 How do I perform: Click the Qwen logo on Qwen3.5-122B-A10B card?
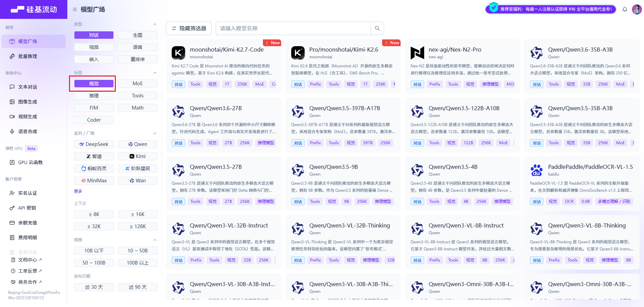[x=417, y=112]
